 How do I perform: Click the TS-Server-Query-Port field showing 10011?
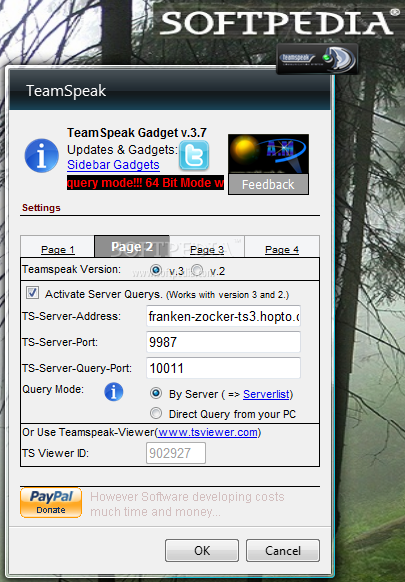[223, 368]
